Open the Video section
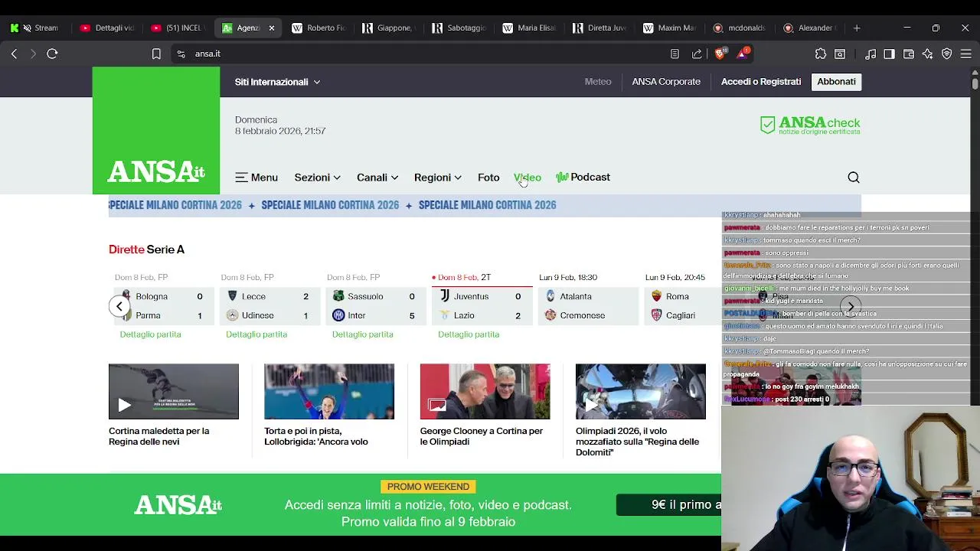Viewport: 980px width, 551px height. 528,178
